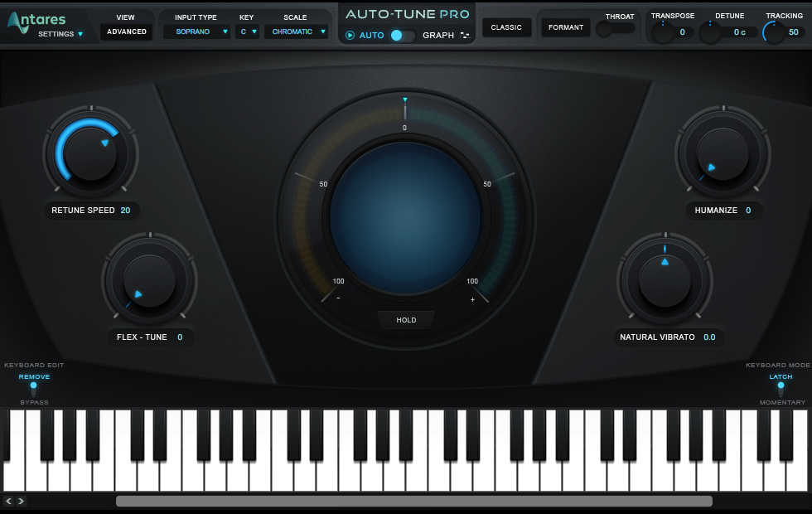Click the Humanize value 0
This screenshot has height=514, width=812.
(748, 211)
